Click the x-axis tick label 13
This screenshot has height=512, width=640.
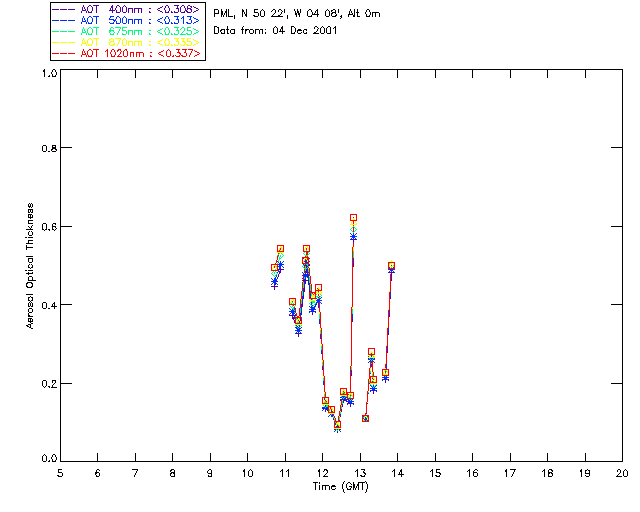[x=360, y=473]
